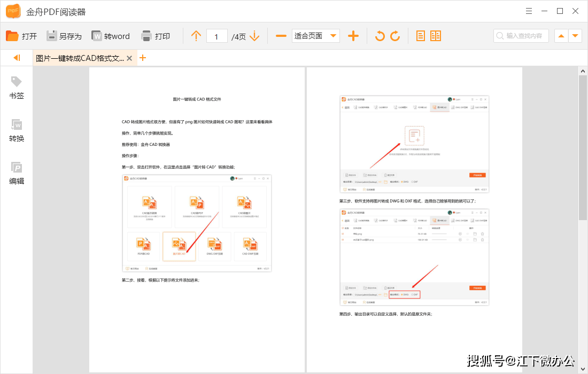588x374 pixels.
Task: Click the /4页 total page label
Action: (x=238, y=37)
